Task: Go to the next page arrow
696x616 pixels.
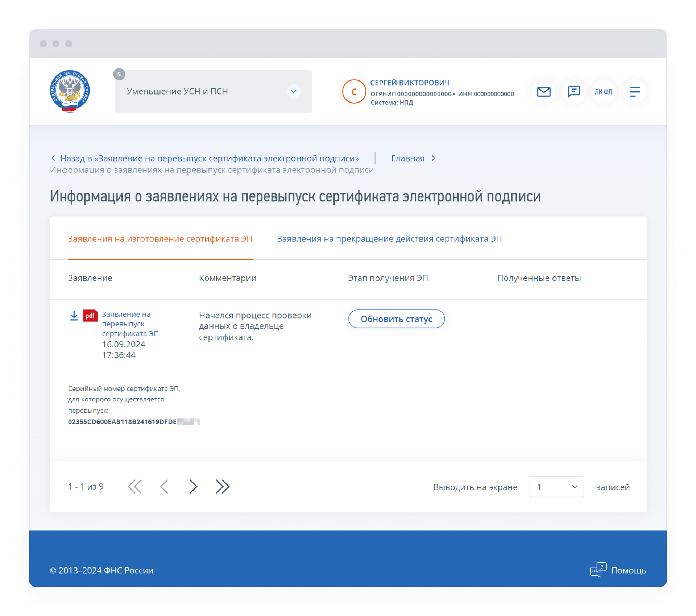Action: (193, 486)
